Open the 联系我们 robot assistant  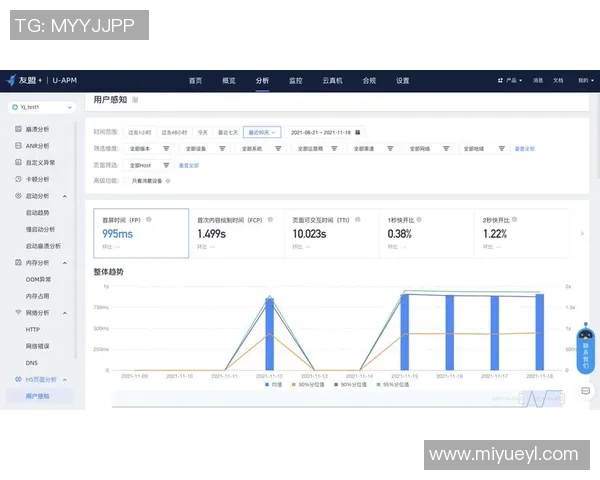tap(585, 348)
